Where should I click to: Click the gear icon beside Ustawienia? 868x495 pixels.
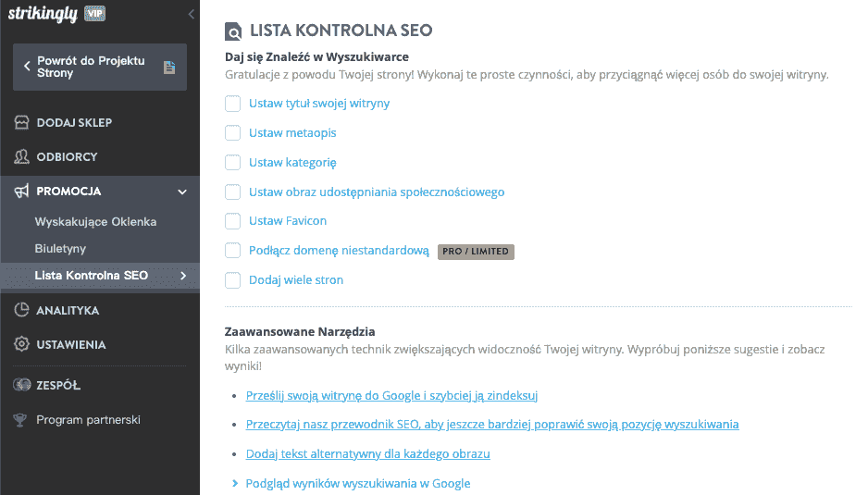pos(21,344)
